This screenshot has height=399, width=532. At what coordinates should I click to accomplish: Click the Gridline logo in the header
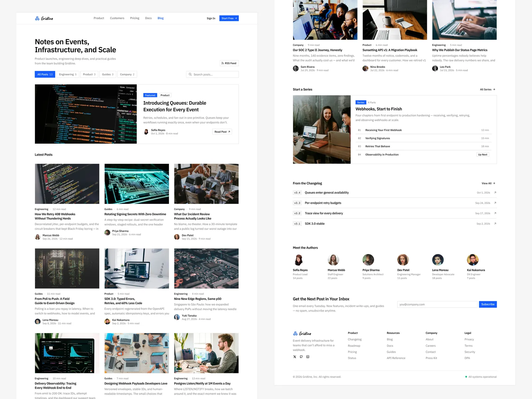[x=44, y=18]
